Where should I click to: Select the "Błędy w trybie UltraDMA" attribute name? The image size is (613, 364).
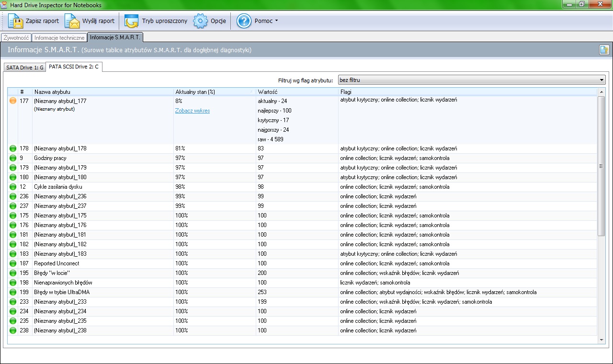point(62,292)
